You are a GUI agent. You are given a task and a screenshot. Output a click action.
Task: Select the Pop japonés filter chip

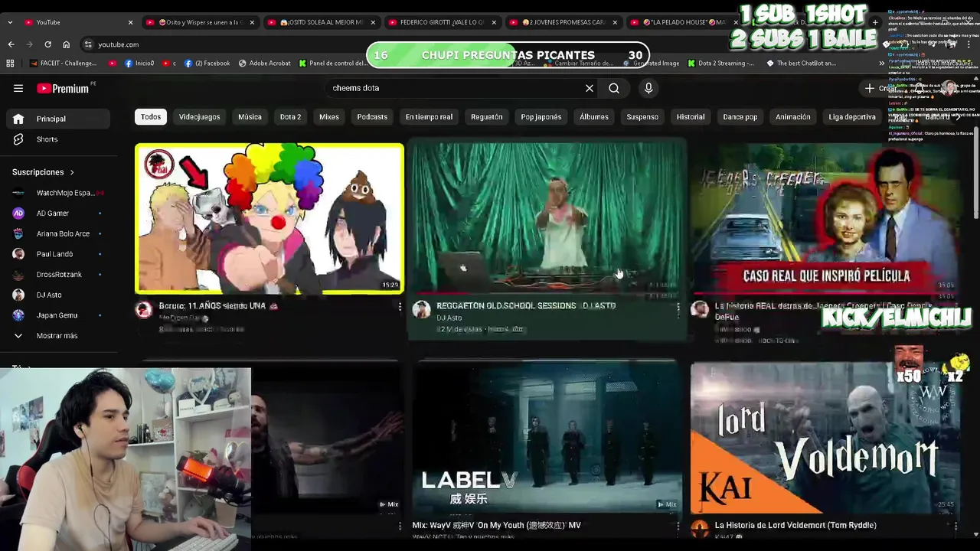pyautogui.click(x=541, y=117)
